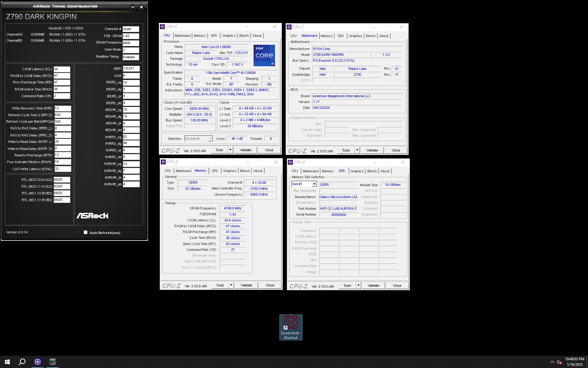588x368 pixels.
Task: Expand Tools dropdown arrow in SPD window
Action: pyautogui.click(x=358, y=286)
